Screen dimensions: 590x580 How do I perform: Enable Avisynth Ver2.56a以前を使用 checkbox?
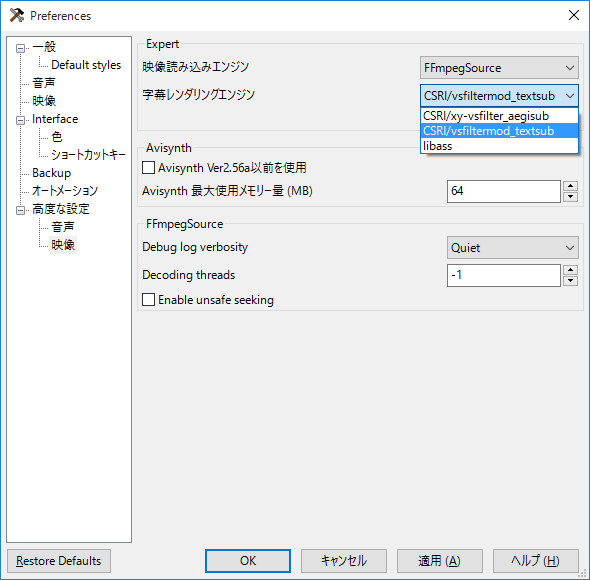point(148,167)
